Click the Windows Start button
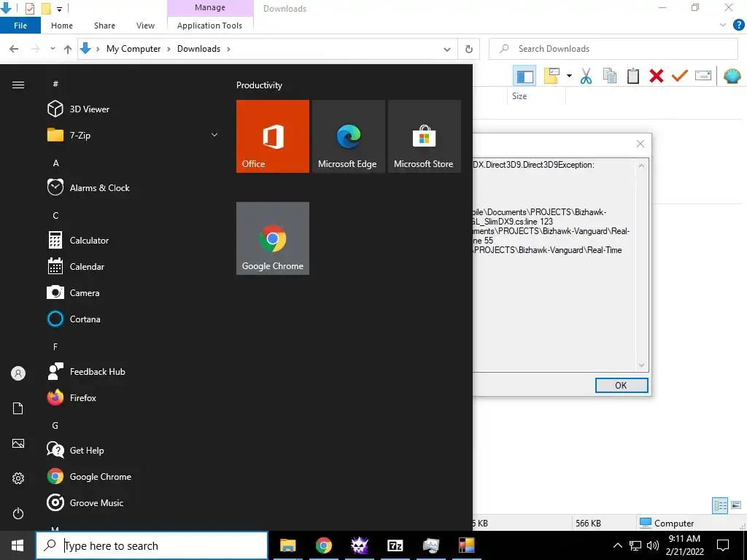This screenshot has height=560, width=747. [18, 545]
